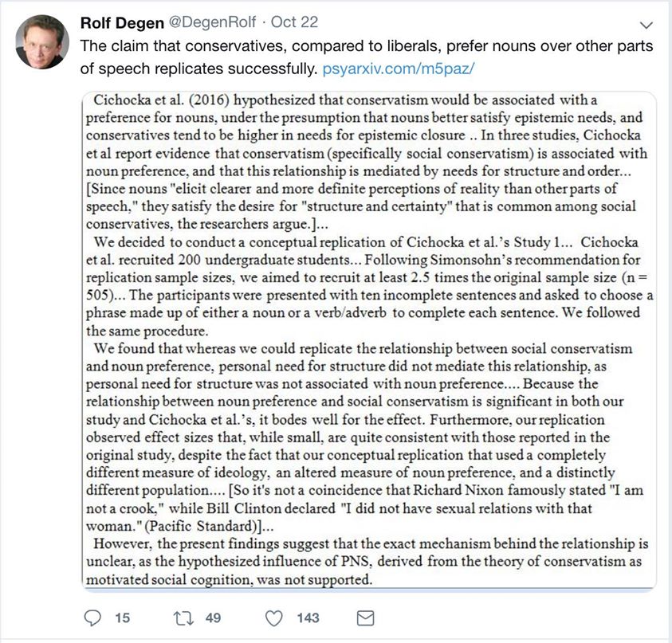Open the psyarxiv.com/m5paz/ link
This screenshot has height=643, width=672.
399,69
